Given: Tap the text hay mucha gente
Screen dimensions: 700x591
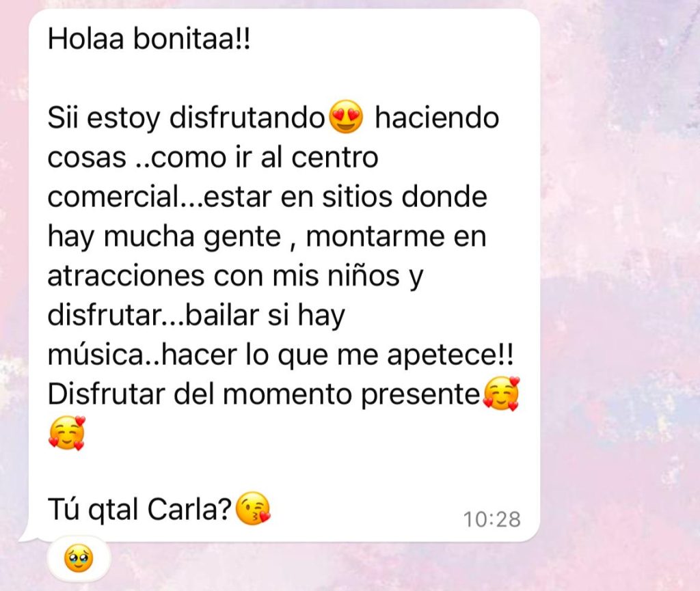Looking at the screenshot, I should click(164, 237).
